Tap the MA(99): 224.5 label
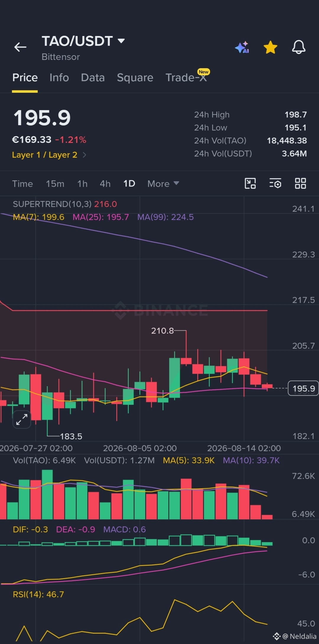 pos(165,217)
